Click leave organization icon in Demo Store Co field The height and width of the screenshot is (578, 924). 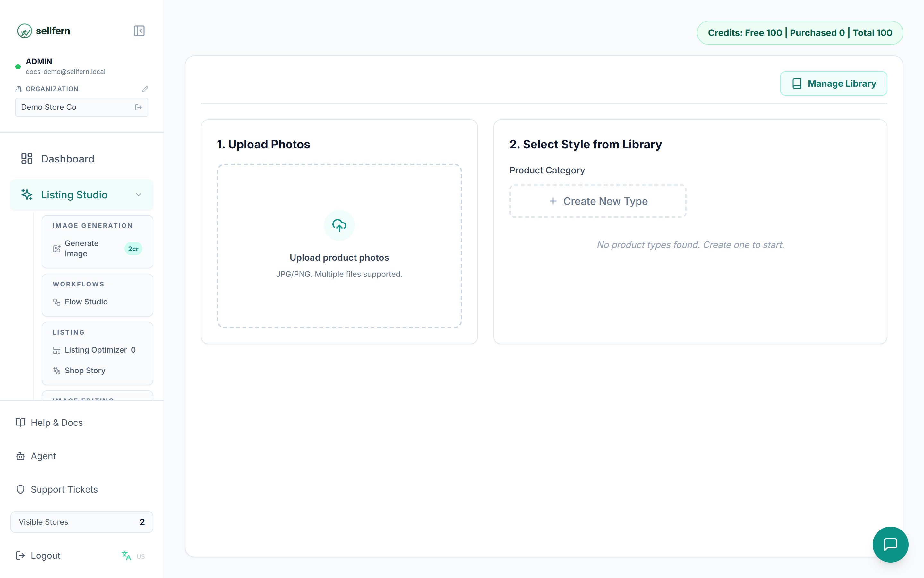click(x=139, y=108)
